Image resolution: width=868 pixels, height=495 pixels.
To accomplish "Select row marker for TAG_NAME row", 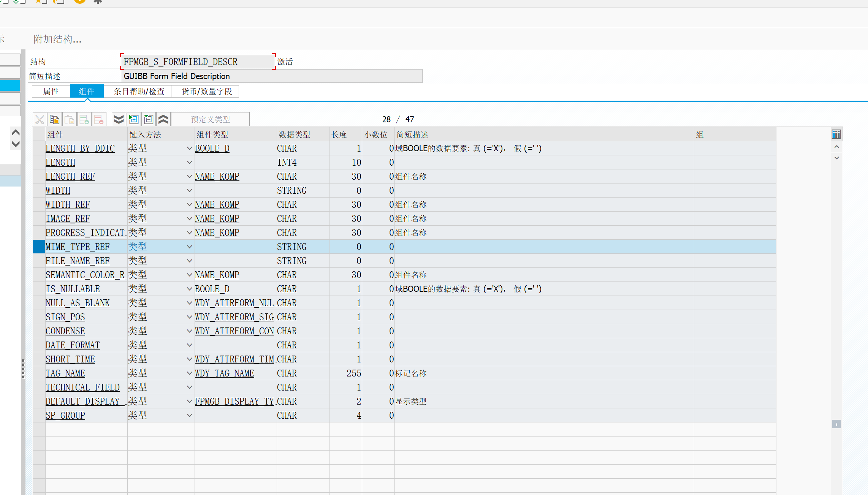I will 39,373.
